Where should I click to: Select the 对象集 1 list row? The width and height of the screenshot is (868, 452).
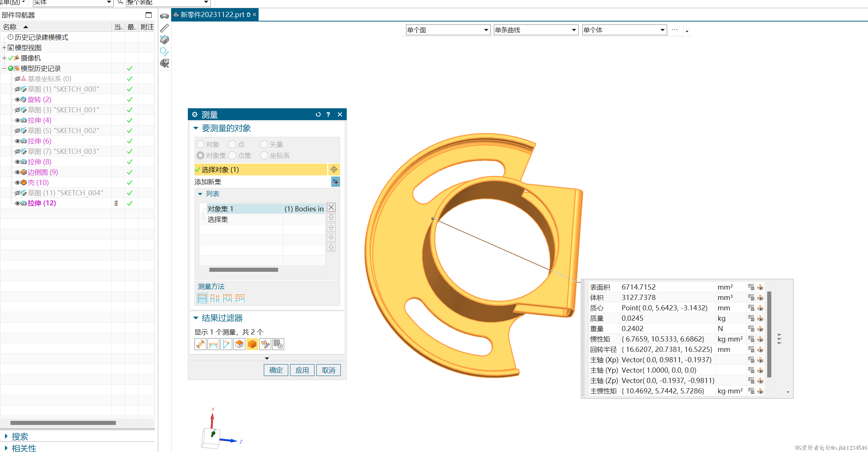262,209
